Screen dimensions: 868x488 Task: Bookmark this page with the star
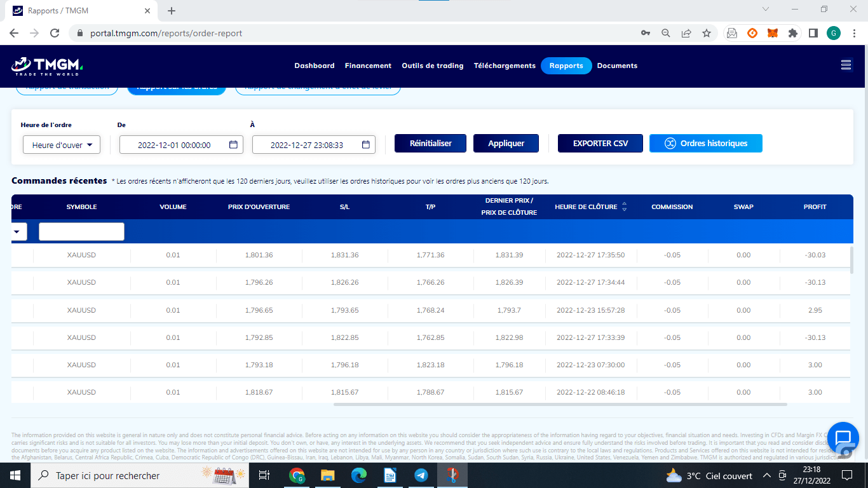(707, 33)
